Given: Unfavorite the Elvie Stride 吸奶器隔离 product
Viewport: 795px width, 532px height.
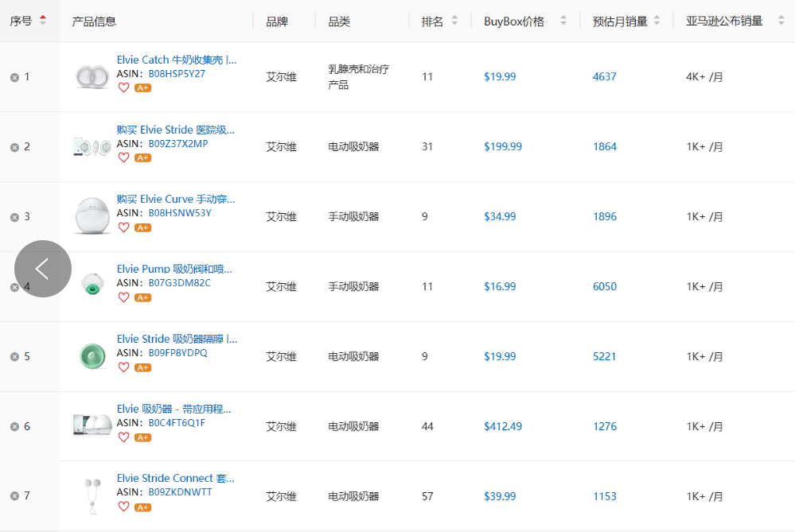Looking at the screenshot, I should click(124, 367).
